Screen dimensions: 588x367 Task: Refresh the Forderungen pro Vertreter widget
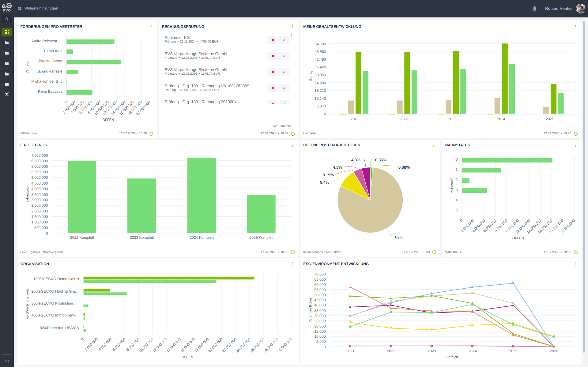[x=151, y=134]
